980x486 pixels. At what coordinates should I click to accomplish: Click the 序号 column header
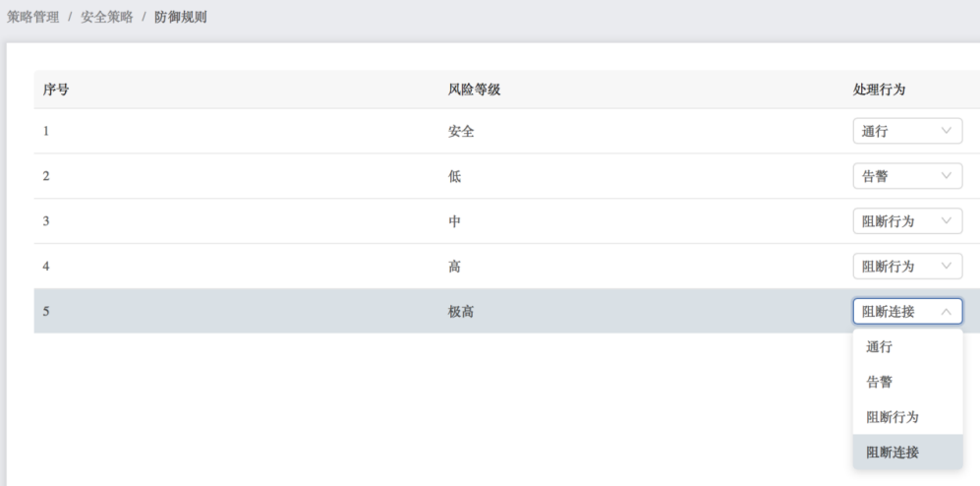(56, 90)
